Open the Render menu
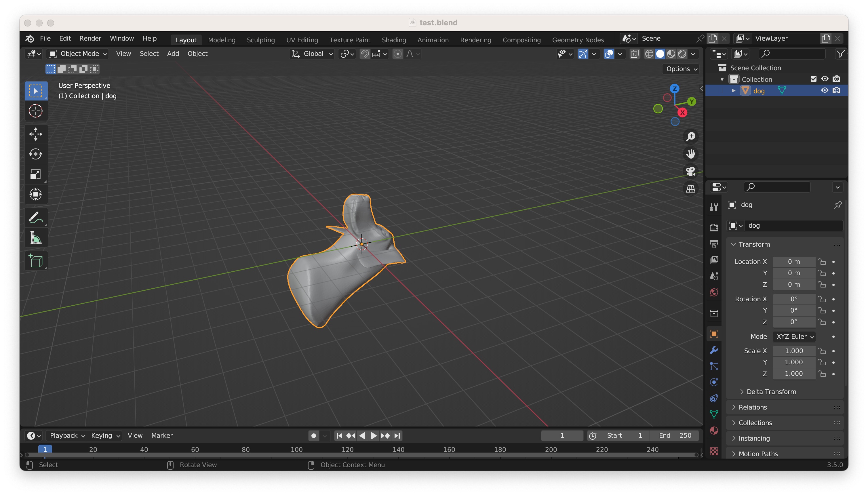The width and height of the screenshot is (868, 495). click(90, 38)
